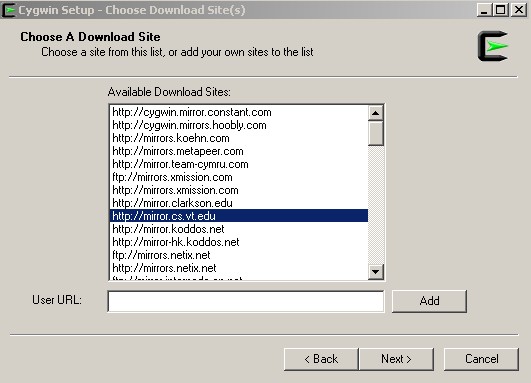Click the large Cygwin logo
This screenshot has width=531, height=383.
point(493,46)
